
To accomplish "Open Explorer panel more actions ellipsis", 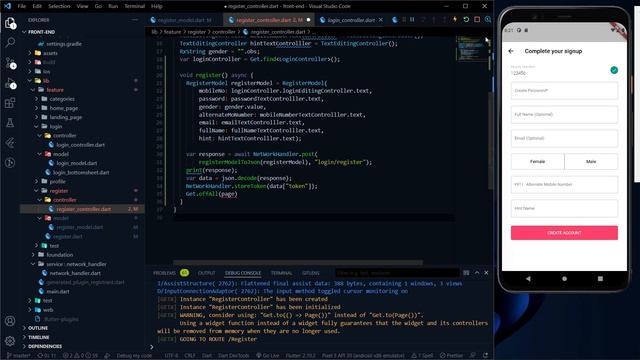I will [135, 20].
